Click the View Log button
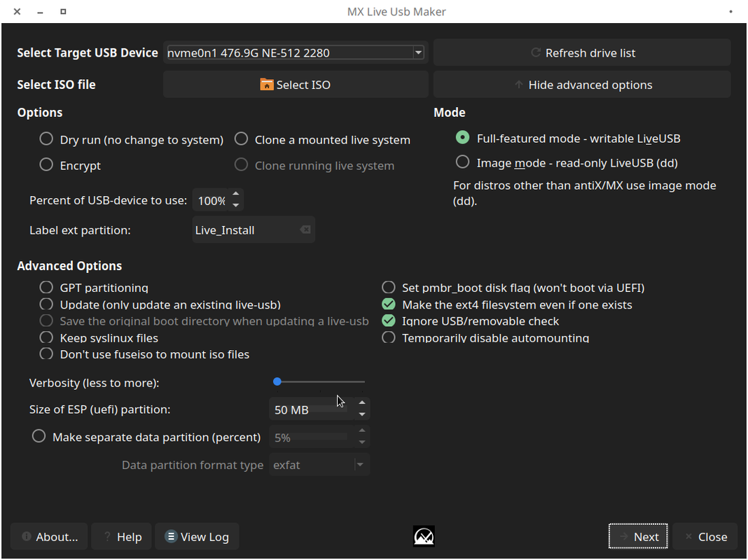 [x=197, y=537]
